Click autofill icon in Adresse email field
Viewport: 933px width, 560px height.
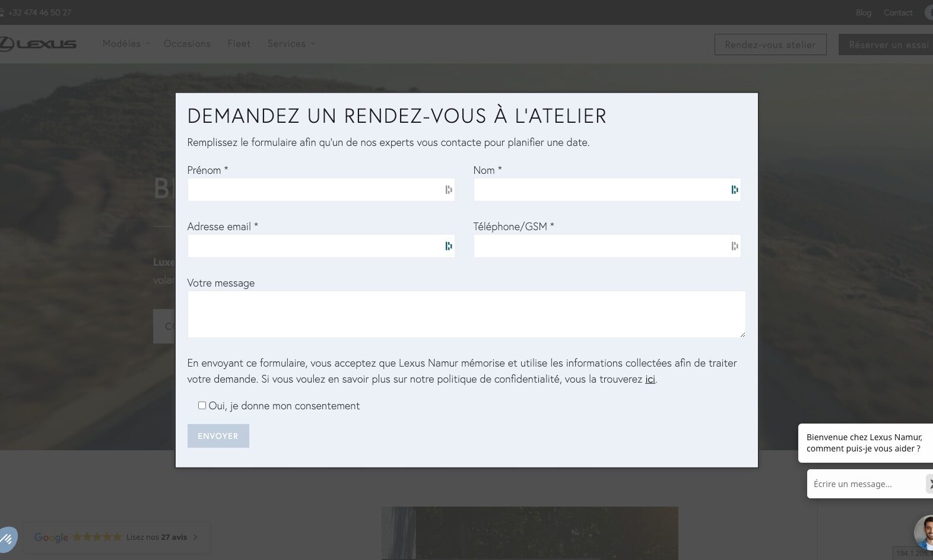[x=448, y=246]
